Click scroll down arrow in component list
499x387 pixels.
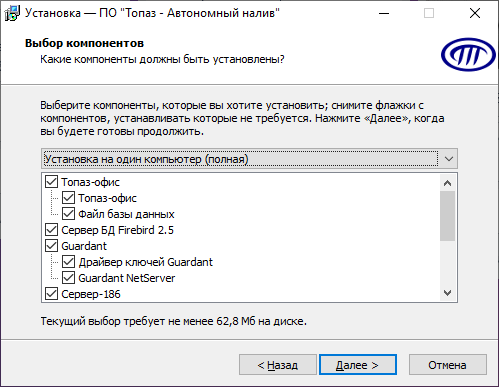[x=447, y=293]
